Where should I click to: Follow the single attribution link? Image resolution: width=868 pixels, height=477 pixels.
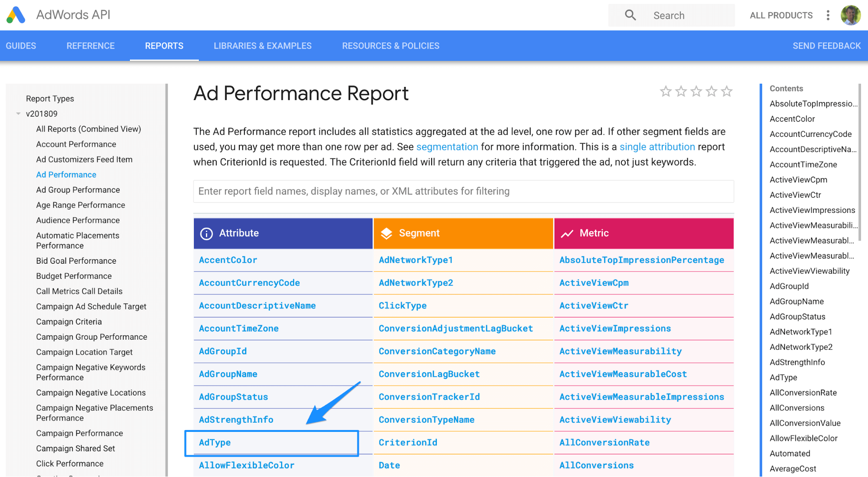click(657, 147)
